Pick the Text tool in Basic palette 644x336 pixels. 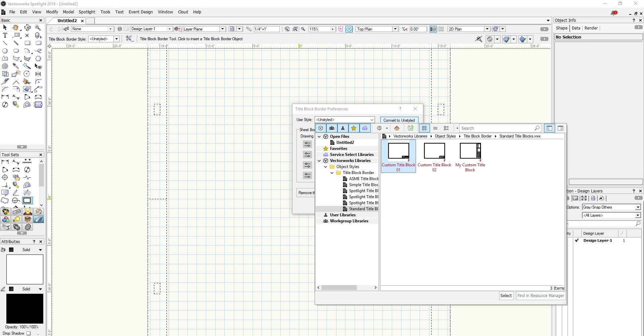(x=5, y=35)
